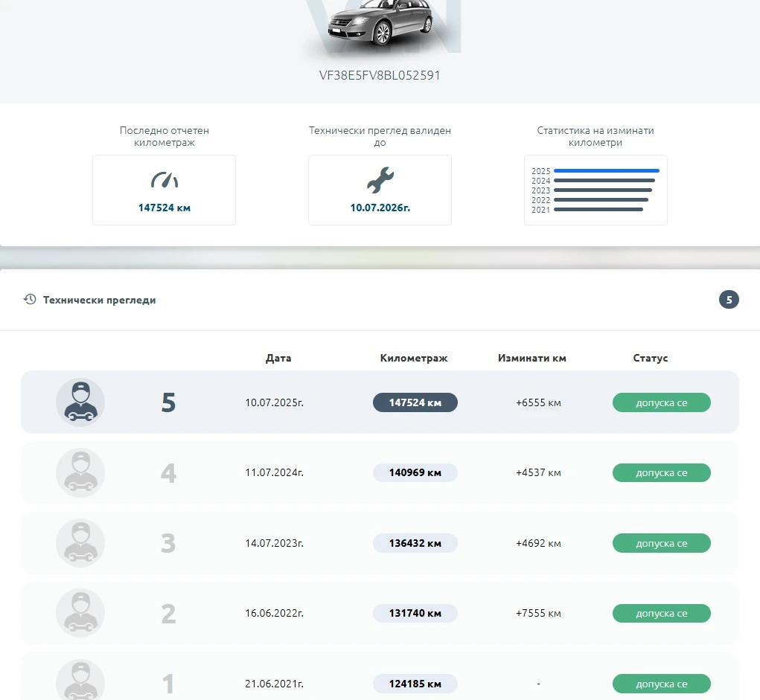
Task: Click the 147524 км mileage pill in table
Action: click(x=415, y=402)
